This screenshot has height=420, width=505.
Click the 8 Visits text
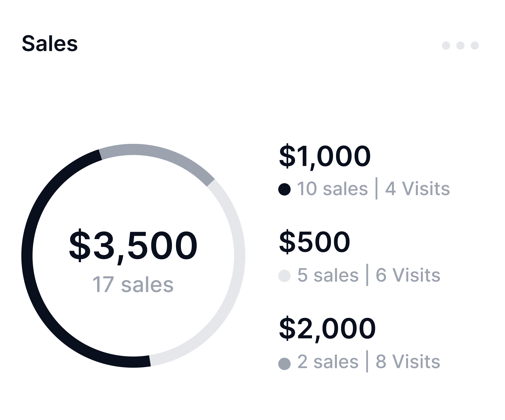tap(408, 361)
